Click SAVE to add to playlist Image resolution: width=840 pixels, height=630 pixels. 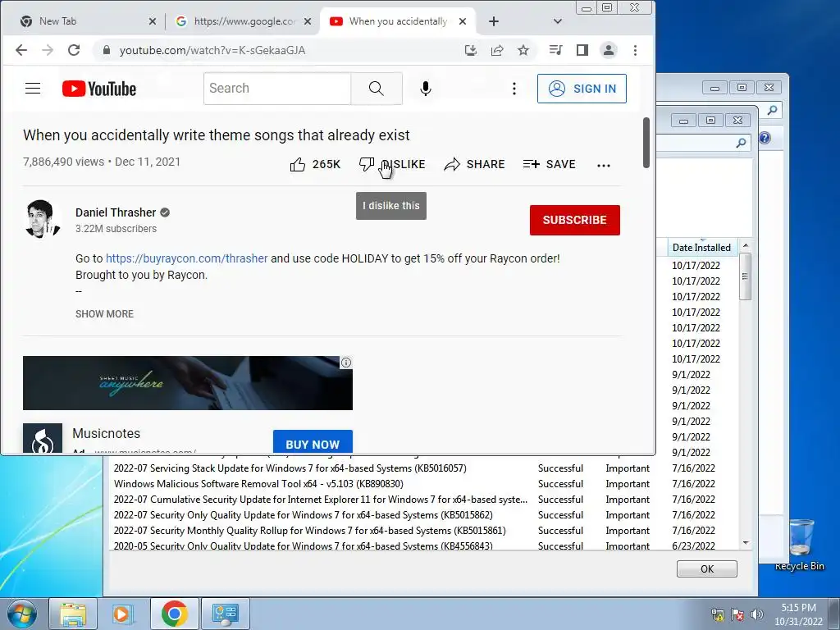[549, 164]
